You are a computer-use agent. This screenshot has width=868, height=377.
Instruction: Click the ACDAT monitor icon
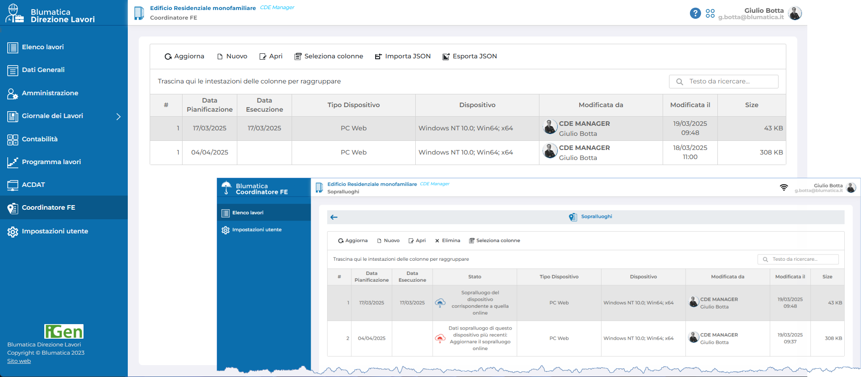coord(13,185)
